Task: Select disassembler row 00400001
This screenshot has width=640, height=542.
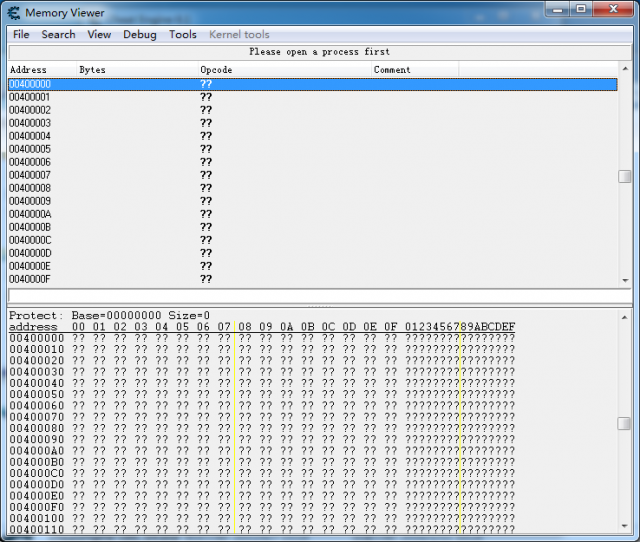Action: [x=313, y=97]
